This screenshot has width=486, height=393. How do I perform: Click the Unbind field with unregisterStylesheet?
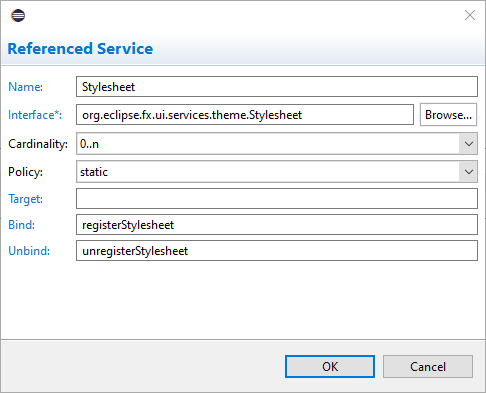(x=277, y=251)
